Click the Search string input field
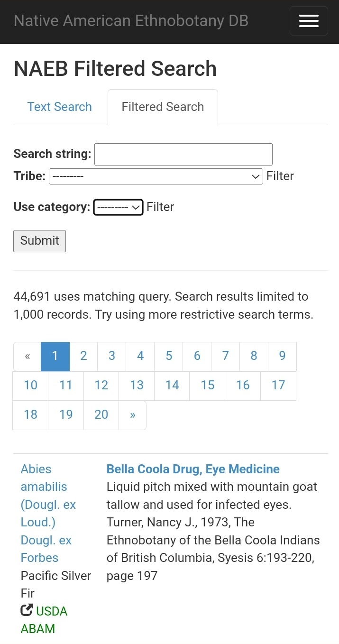Viewport: 339px width, 644px height. click(183, 154)
